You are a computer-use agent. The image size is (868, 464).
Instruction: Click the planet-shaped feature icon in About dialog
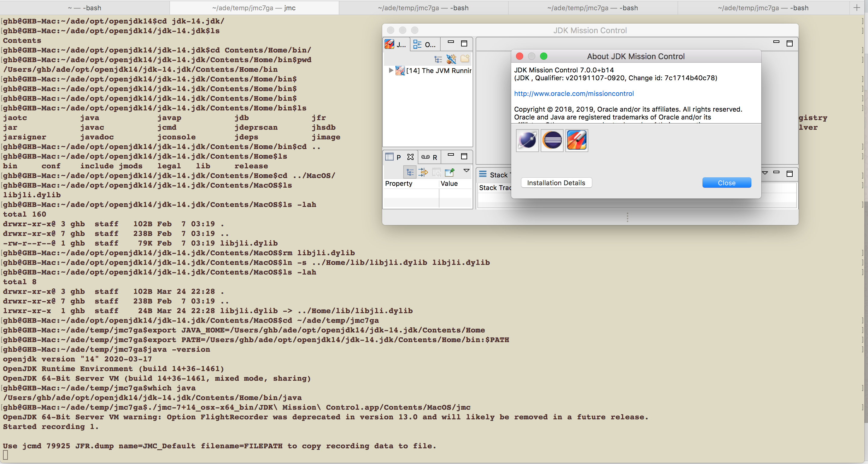tap(527, 140)
